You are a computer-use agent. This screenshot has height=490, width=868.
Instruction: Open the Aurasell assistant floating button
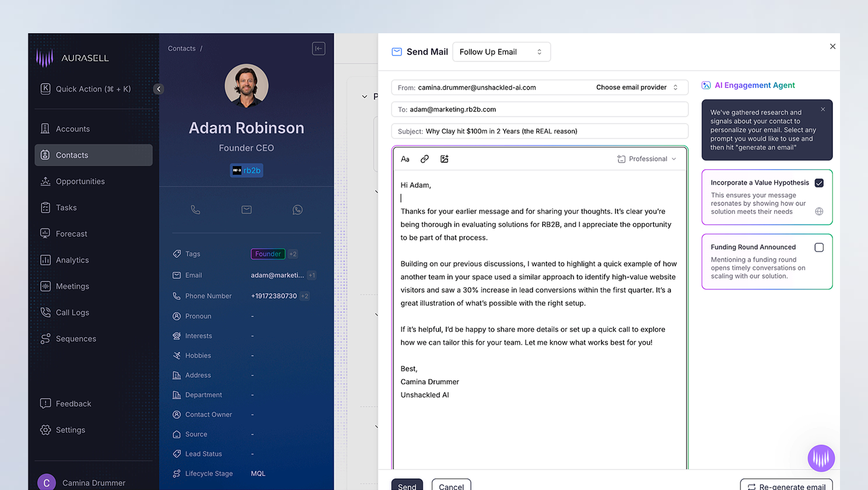[x=821, y=459]
